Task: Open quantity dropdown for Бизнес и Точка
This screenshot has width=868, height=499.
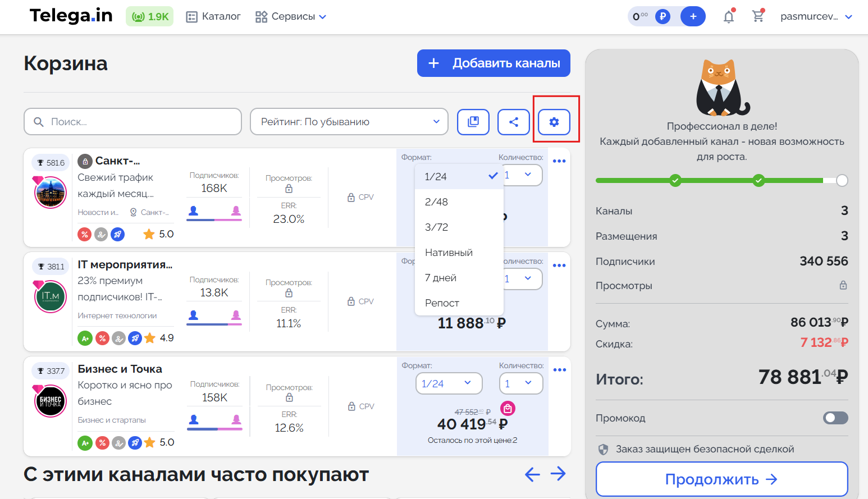Action: pos(520,383)
